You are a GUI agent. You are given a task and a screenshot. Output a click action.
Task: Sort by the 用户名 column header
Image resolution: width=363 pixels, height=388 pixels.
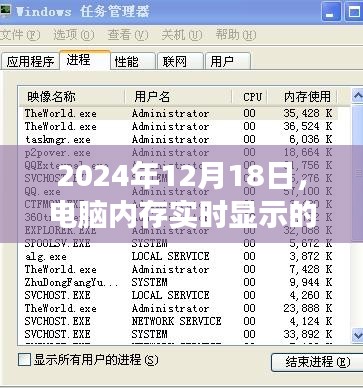pyautogui.click(x=178, y=97)
